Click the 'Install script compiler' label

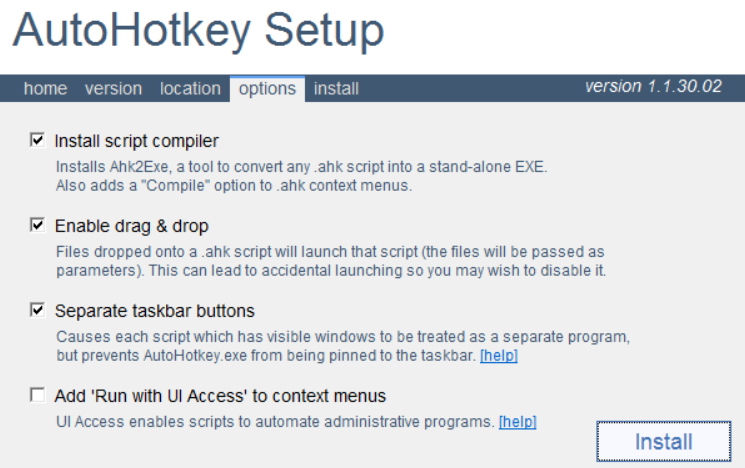point(136,141)
